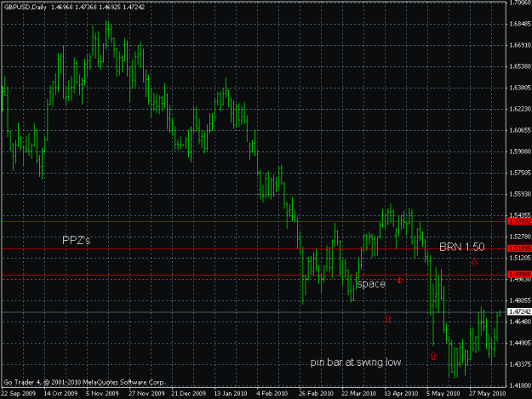Click the 1.66910 price scale value
This screenshot has width=532, height=399.
(x=519, y=45)
